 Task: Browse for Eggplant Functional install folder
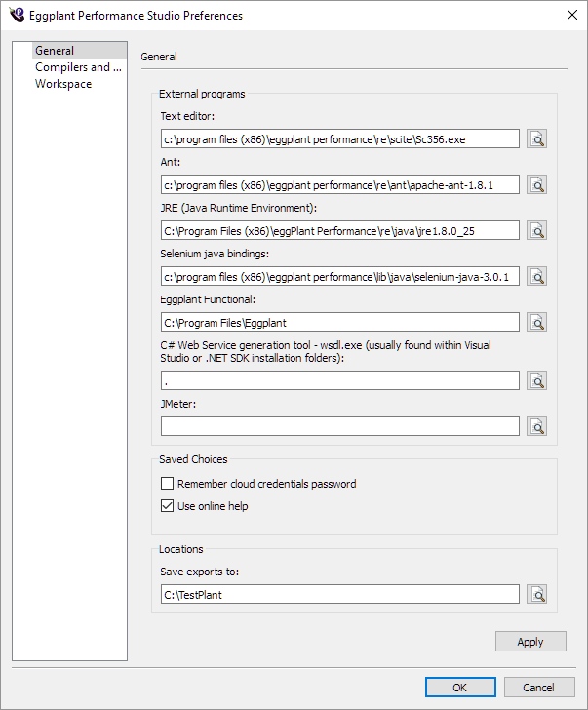536,322
